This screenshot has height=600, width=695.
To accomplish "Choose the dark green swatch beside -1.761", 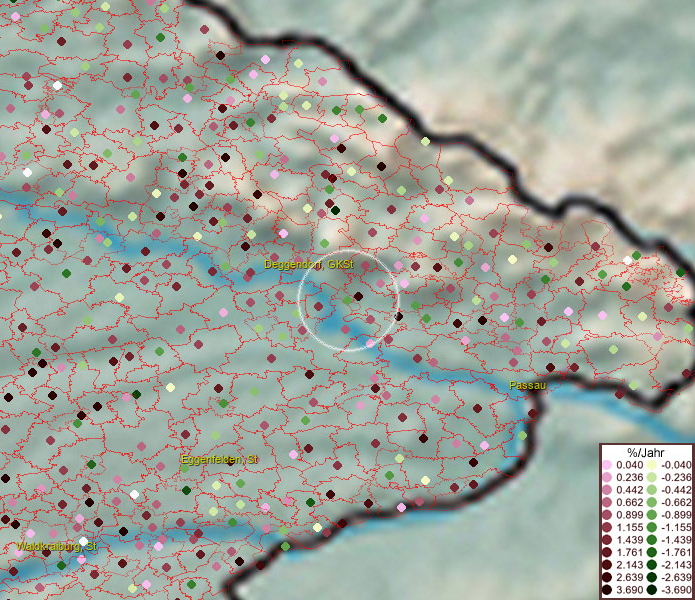I will coord(652,553).
